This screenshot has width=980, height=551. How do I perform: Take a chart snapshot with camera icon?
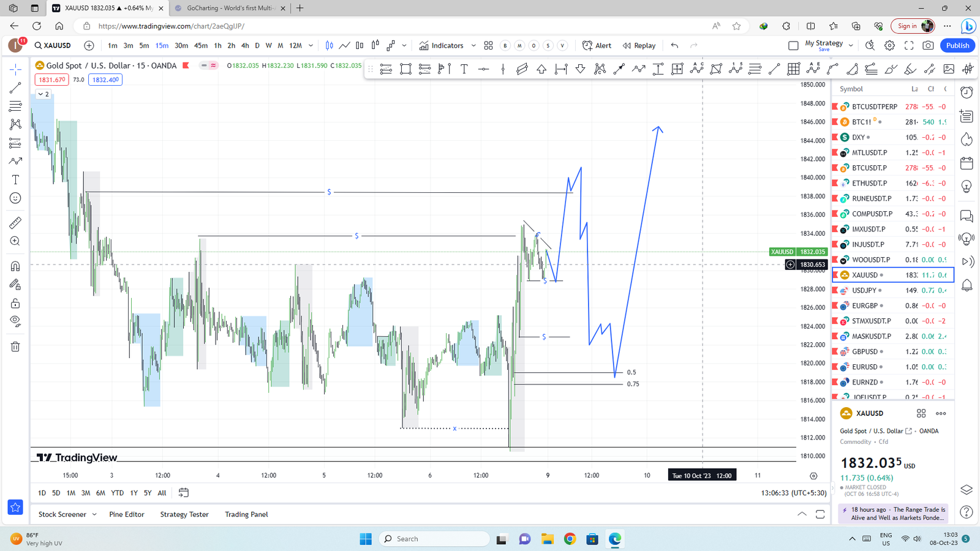(x=929, y=45)
